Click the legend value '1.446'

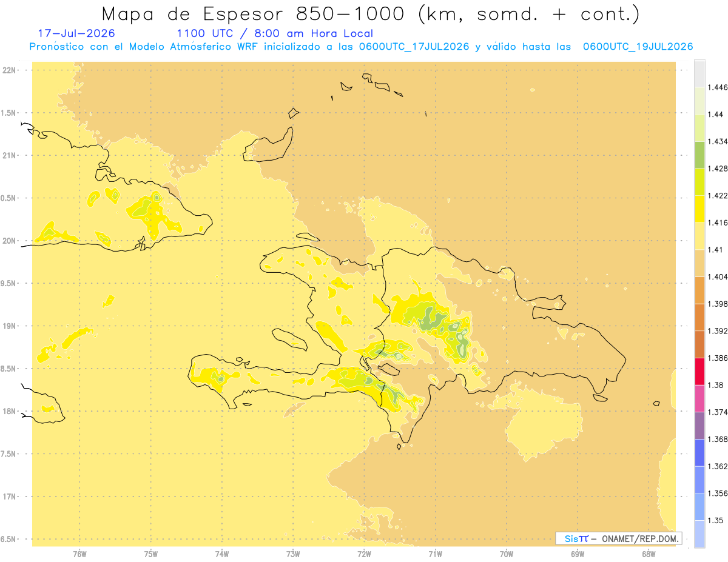pos(718,87)
